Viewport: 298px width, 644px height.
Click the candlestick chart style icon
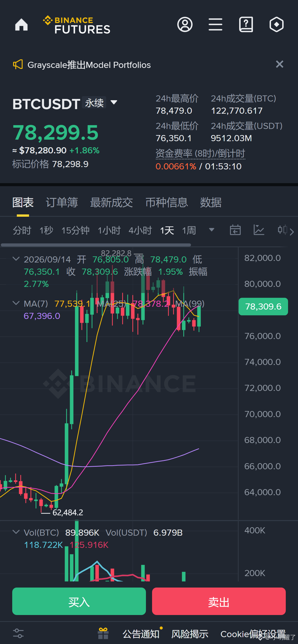pyautogui.click(x=282, y=230)
